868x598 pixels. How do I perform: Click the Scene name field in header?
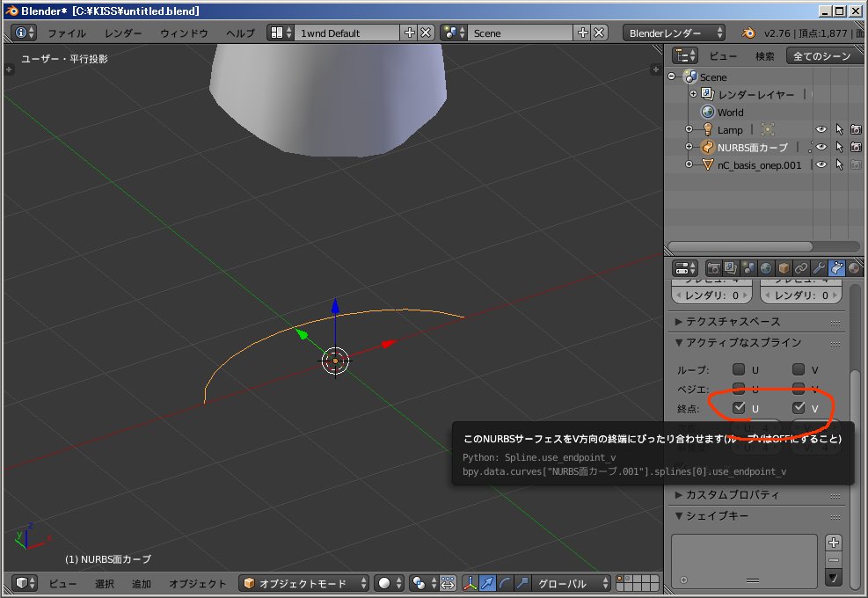pos(520,33)
